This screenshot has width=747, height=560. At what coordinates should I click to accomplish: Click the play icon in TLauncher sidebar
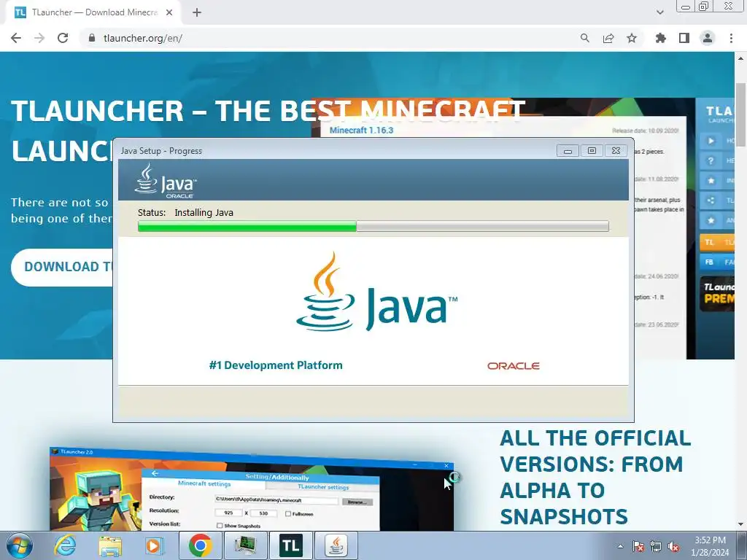(711, 141)
